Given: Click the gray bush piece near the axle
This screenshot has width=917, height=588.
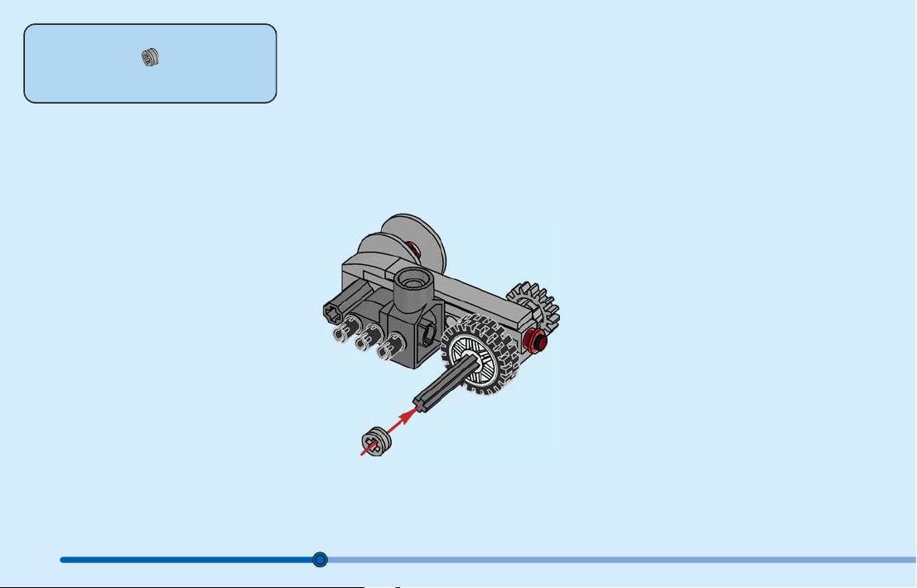Looking at the screenshot, I should [x=376, y=441].
